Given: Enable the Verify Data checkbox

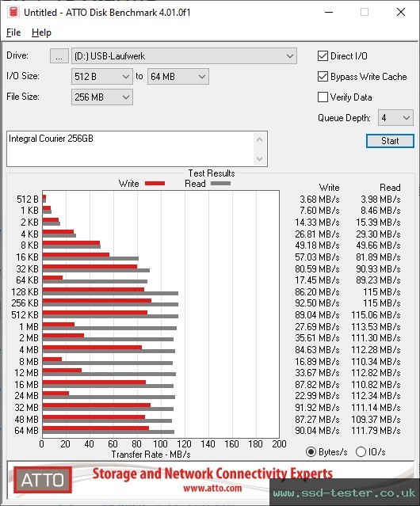Looking at the screenshot, I should tap(323, 97).
